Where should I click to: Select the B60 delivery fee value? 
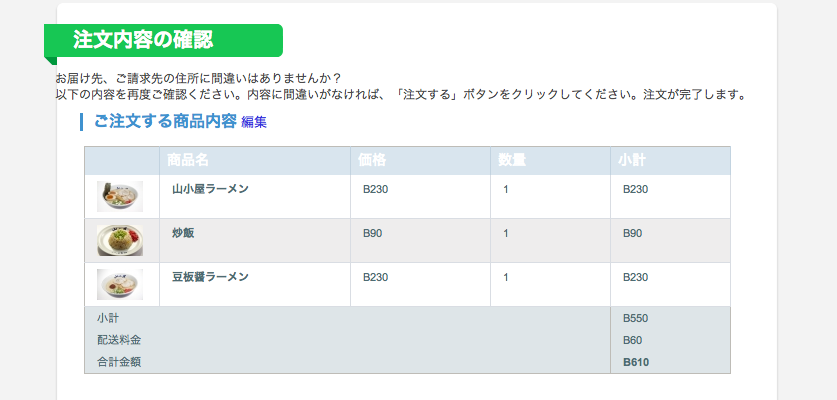click(x=633, y=340)
